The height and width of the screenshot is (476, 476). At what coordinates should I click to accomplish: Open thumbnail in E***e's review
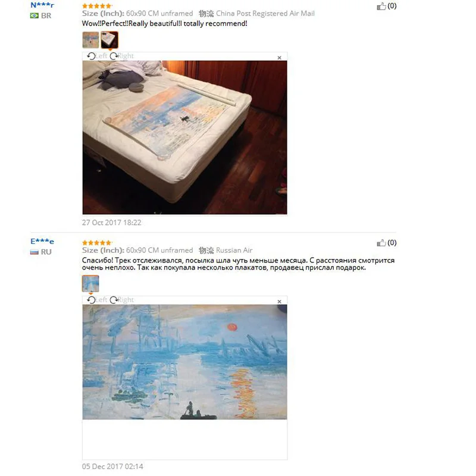tap(90, 284)
